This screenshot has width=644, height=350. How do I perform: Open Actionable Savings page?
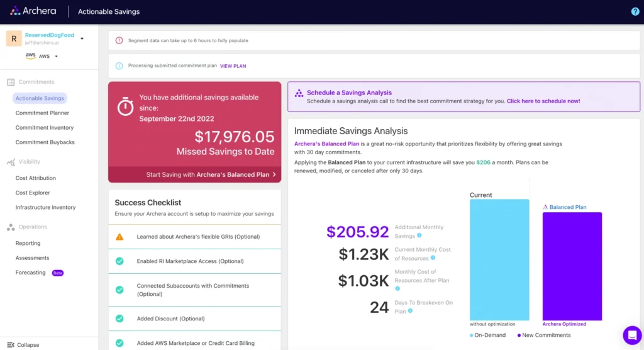point(40,98)
